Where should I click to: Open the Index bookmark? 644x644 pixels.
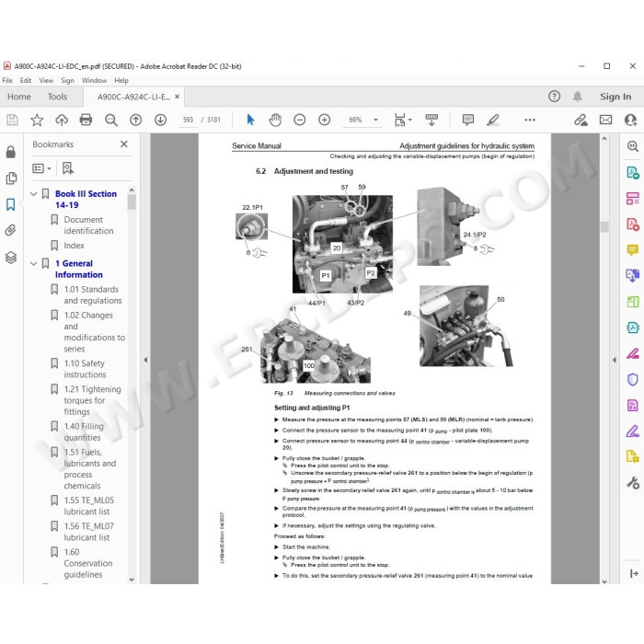point(74,246)
